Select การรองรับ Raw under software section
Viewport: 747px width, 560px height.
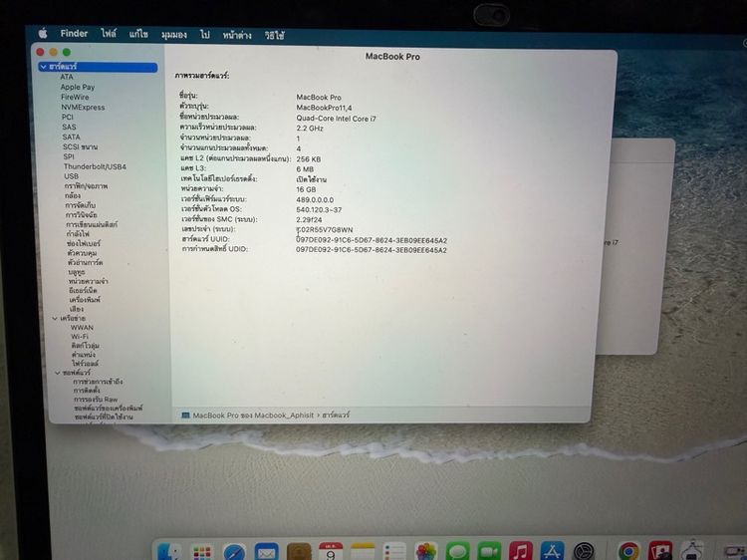coord(96,400)
